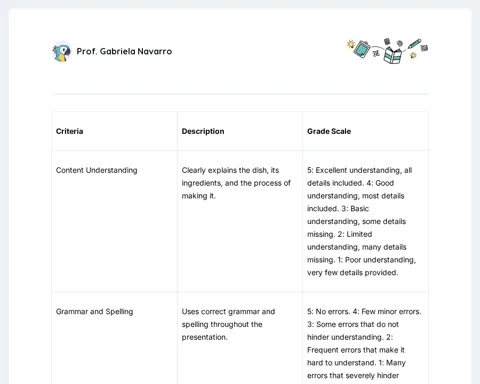
Task: Click the small cube doodle above the book
Action: click(x=387, y=41)
